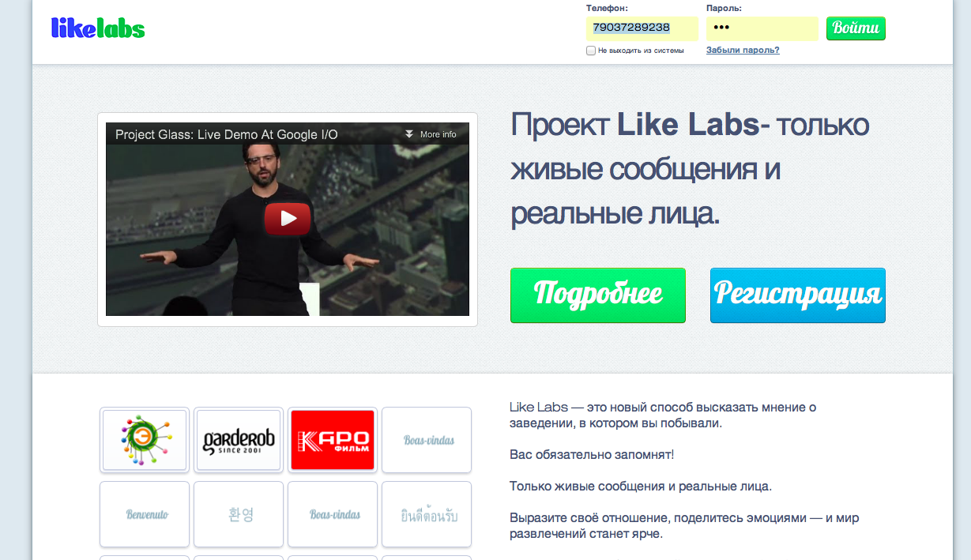Viewport: 971px width, 560px height.
Task: Open the Забыли пароль? link
Action: [743, 50]
